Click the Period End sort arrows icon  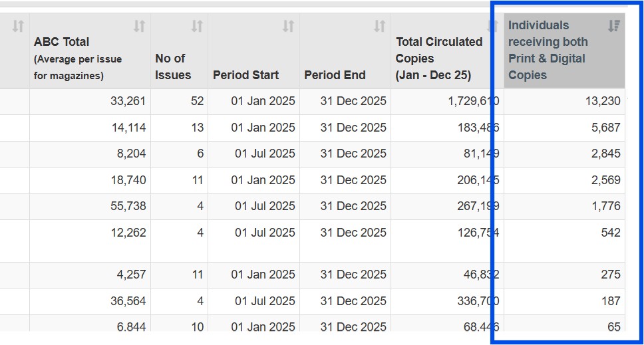pyautogui.click(x=379, y=27)
